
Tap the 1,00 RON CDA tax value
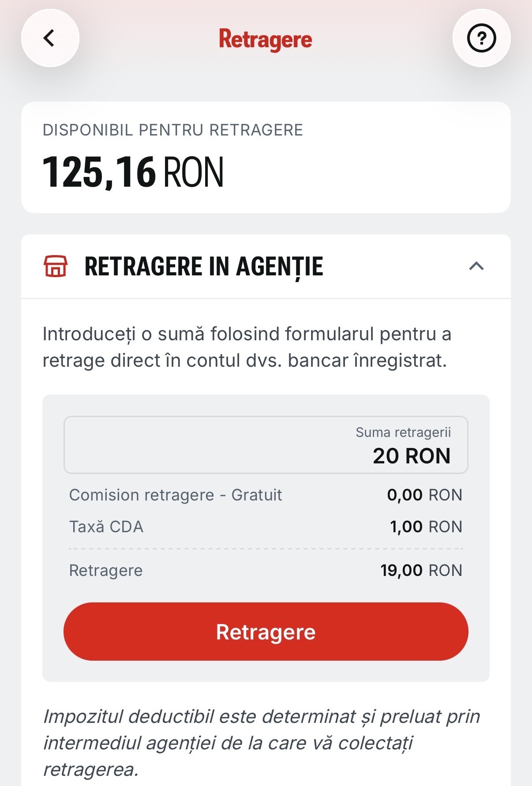point(426,527)
